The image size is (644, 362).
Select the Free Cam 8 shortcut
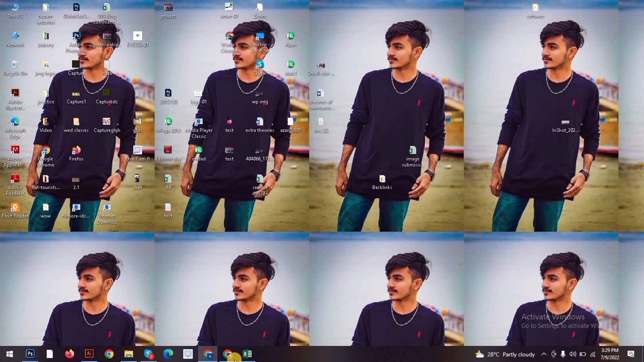(x=137, y=154)
